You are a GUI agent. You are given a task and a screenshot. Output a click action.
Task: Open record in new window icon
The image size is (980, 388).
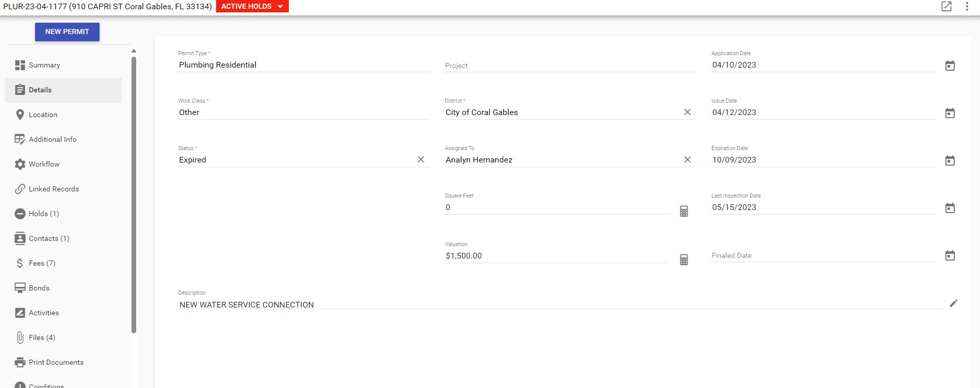[946, 6]
